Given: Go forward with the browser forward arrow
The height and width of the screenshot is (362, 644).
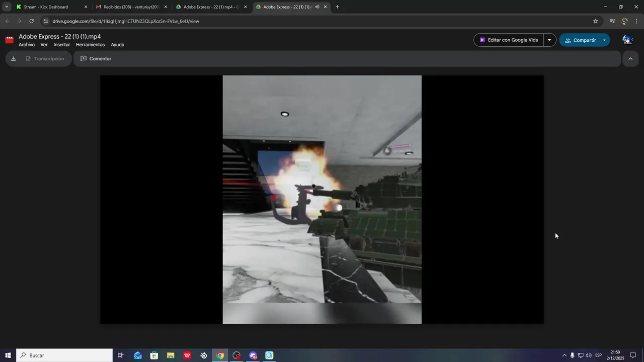Looking at the screenshot, I should click(x=19, y=21).
